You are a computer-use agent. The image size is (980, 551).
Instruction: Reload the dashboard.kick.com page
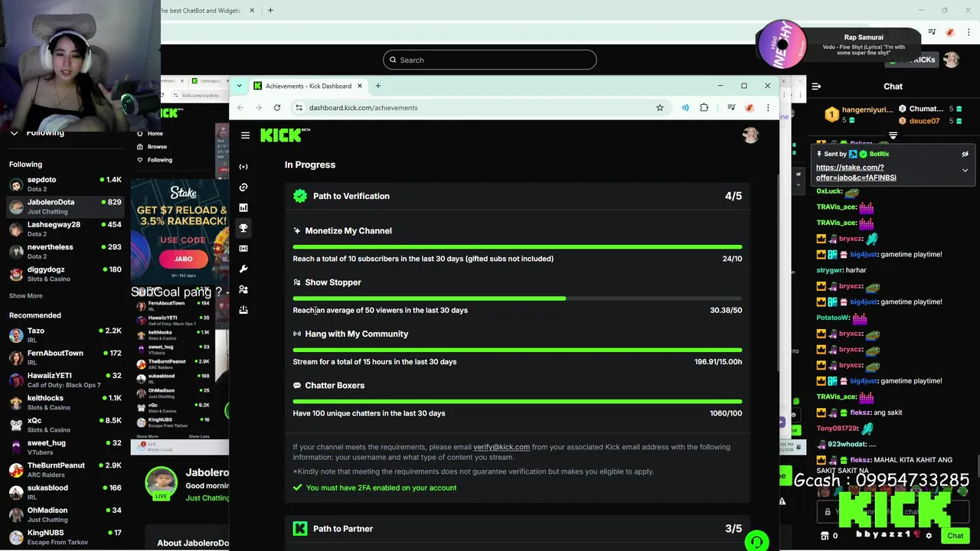pyautogui.click(x=277, y=108)
